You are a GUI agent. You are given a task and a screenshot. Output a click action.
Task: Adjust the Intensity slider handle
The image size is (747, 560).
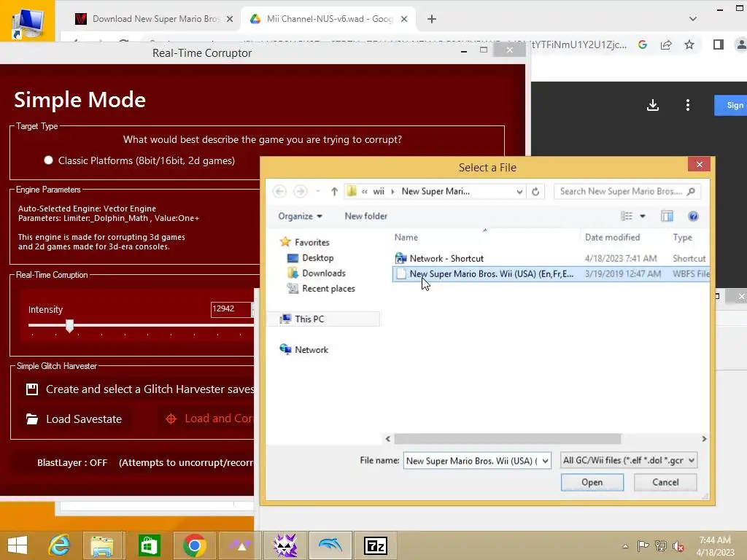(x=69, y=326)
